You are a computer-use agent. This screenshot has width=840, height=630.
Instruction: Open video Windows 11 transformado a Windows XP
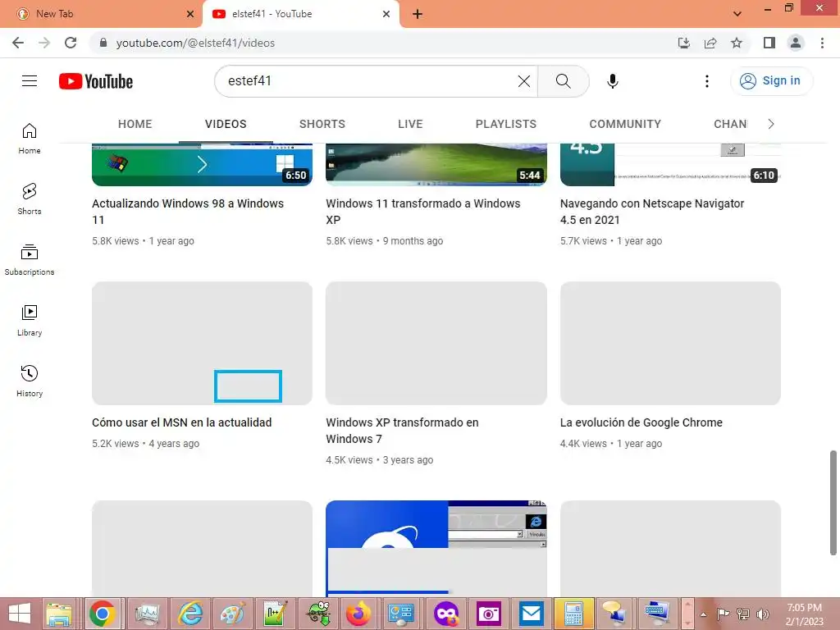pyautogui.click(x=422, y=212)
